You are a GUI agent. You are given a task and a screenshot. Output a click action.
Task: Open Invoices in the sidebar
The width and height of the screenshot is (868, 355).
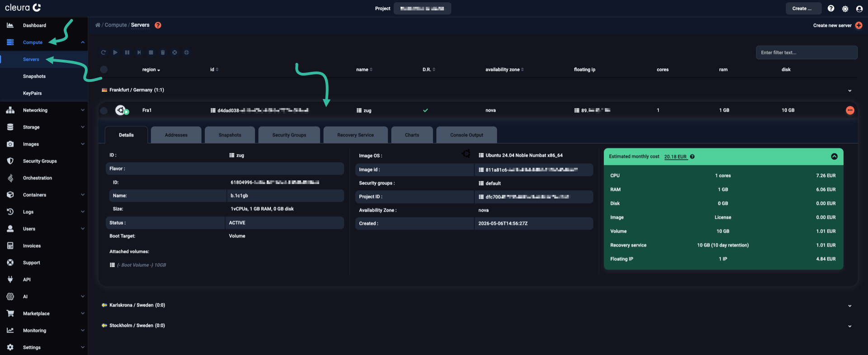click(44, 246)
